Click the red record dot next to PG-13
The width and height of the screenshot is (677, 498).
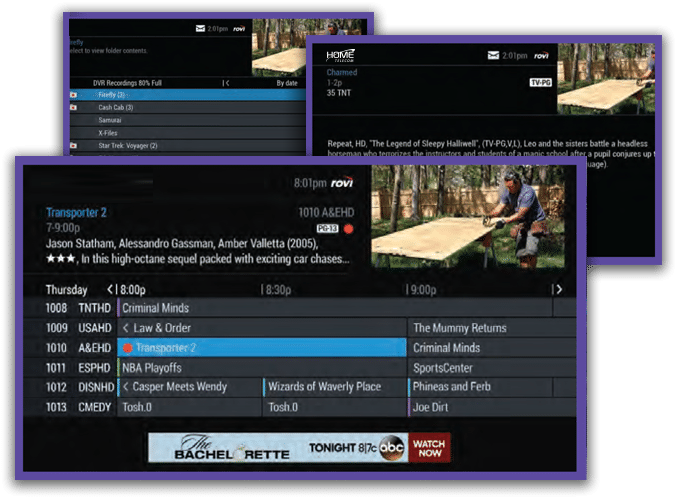click(348, 229)
